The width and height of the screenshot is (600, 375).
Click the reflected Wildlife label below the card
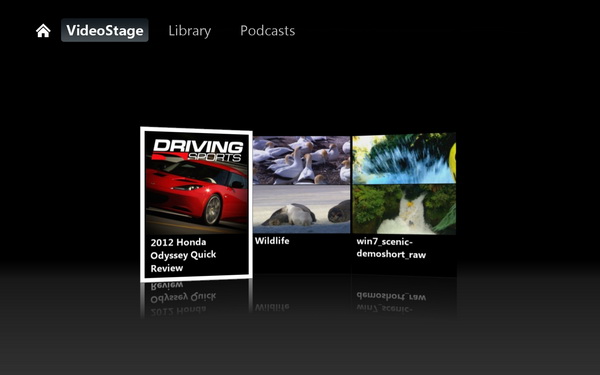coord(272,307)
